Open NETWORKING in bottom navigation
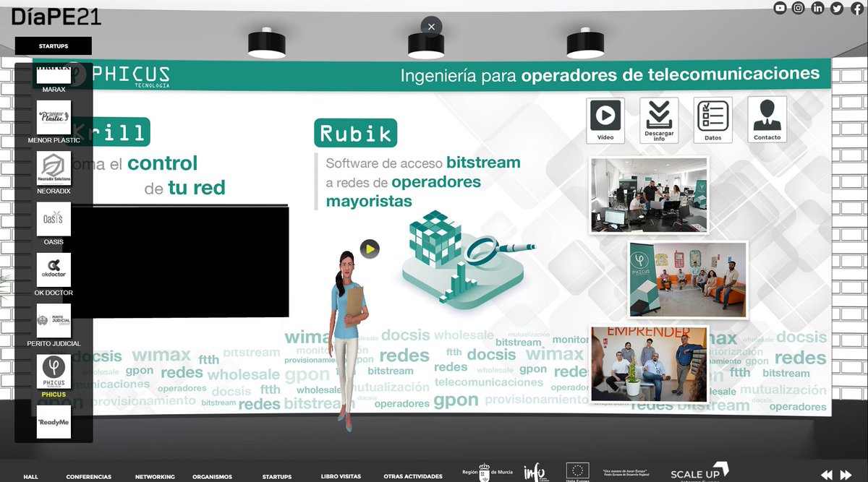868x482 pixels. click(x=155, y=477)
